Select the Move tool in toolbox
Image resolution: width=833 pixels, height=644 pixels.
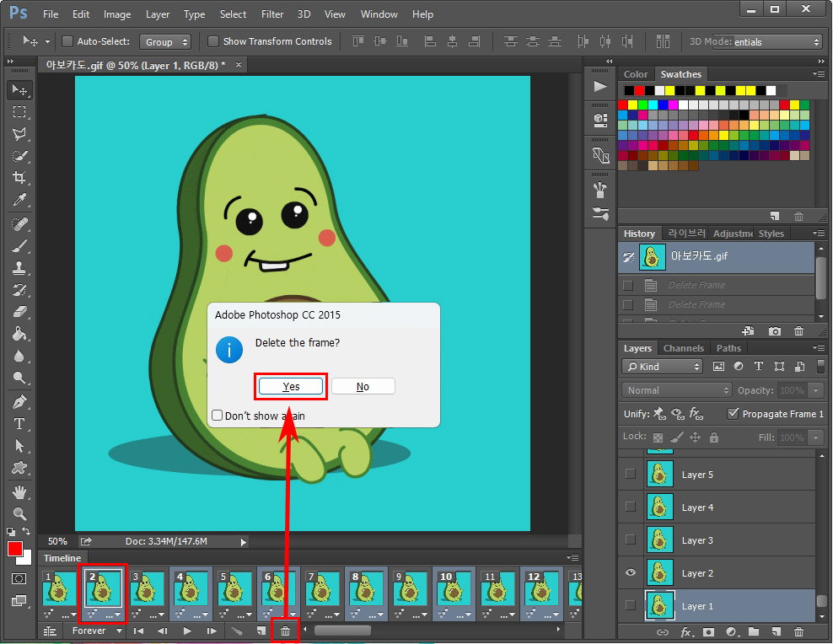(x=19, y=90)
